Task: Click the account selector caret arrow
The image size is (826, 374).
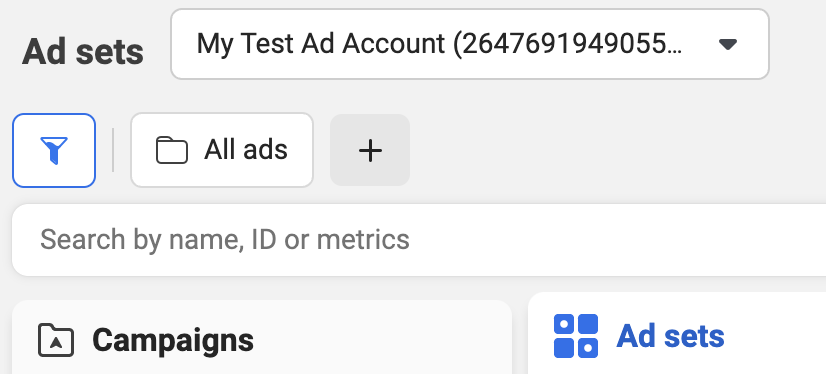Action: (728, 44)
